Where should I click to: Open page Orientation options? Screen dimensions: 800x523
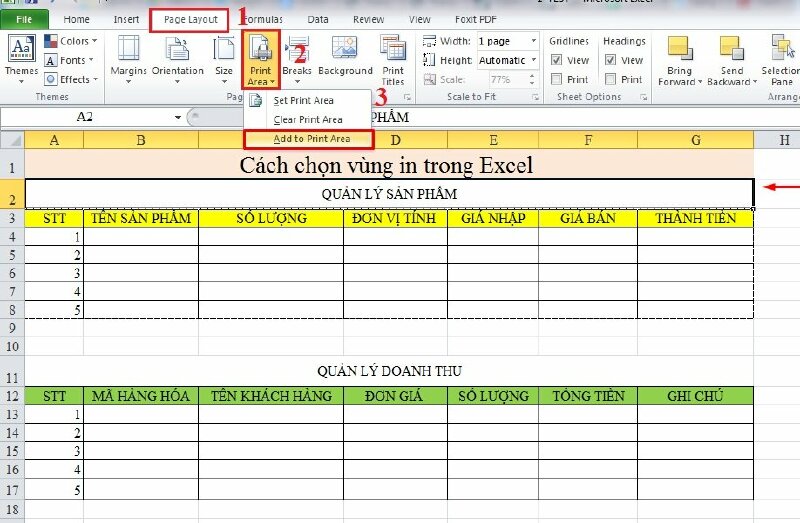pyautogui.click(x=178, y=59)
